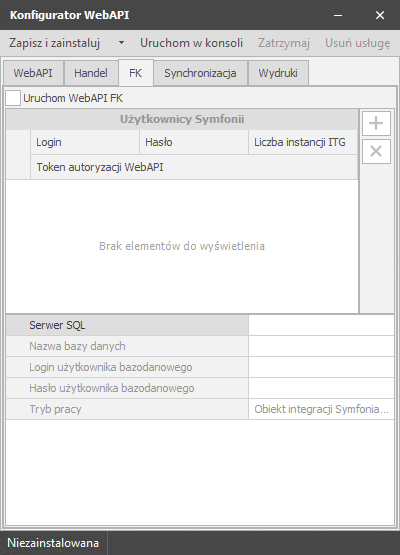Viewport: 400px width, 555px height.
Task: Click the Zatrzymaj toolbar button
Action: pyautogui.click(x=284, y=43)
